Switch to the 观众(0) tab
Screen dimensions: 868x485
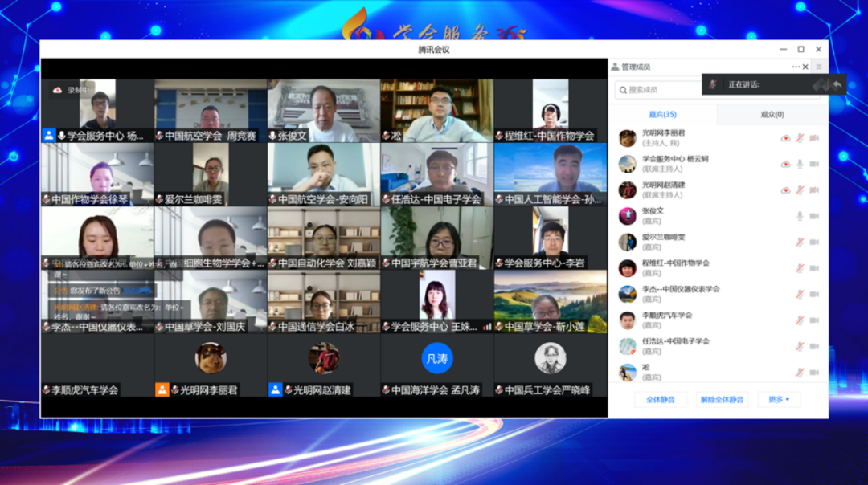point(772,115)
